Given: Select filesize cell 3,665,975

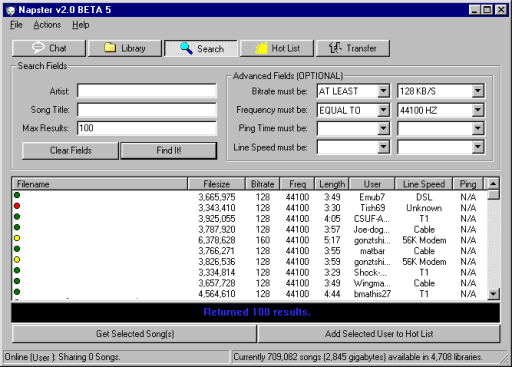Looking at the screenshot, I should [217, 197].
